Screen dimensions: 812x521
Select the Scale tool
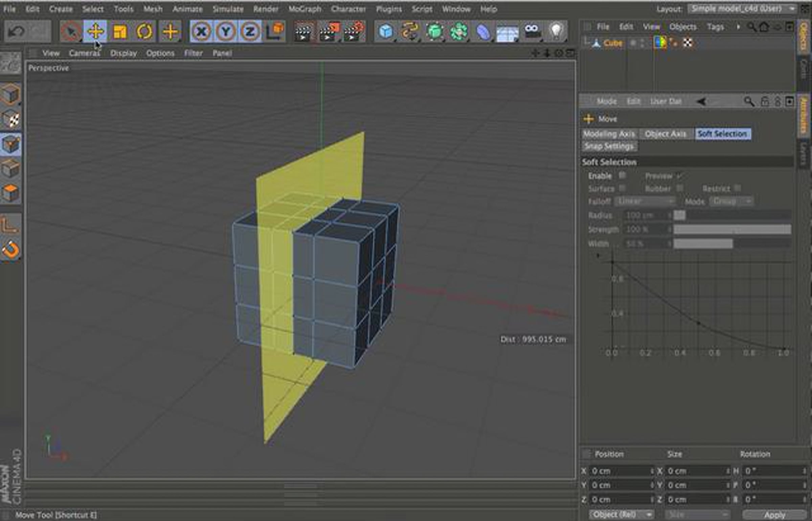(x=120, y=31)
